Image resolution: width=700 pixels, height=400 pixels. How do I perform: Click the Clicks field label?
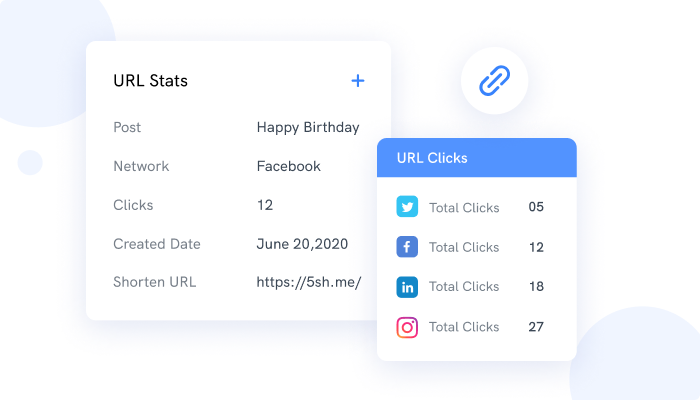click(x=133, y=205)
